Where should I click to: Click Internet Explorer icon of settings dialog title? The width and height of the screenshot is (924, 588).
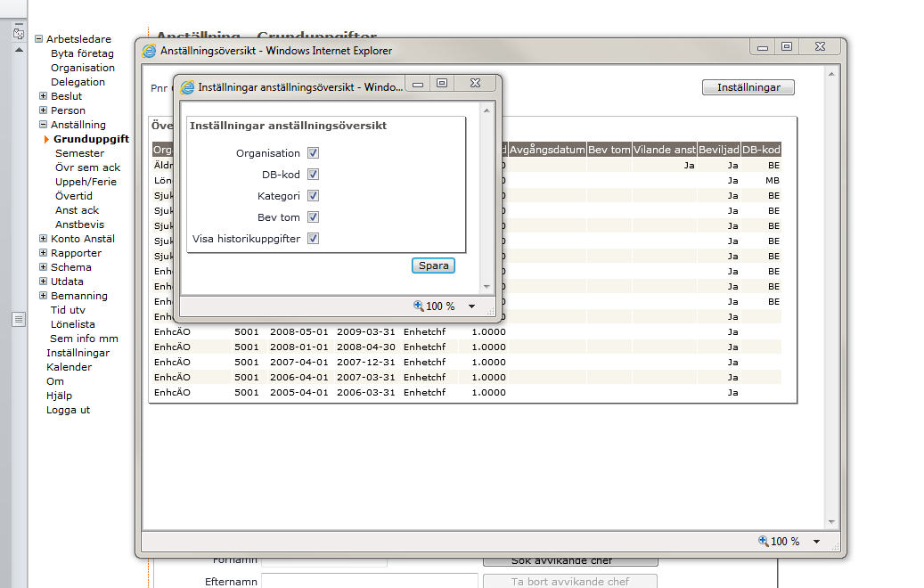pyautogui.click(x=187, y=87)
